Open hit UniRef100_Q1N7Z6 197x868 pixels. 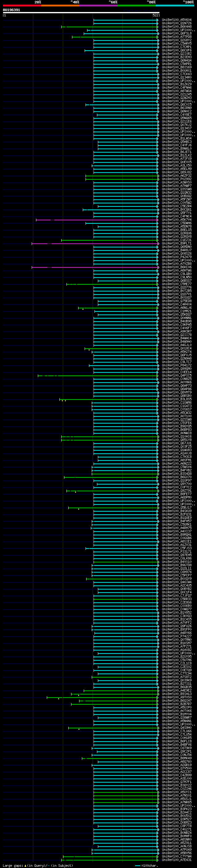click(x=176, y=23)
